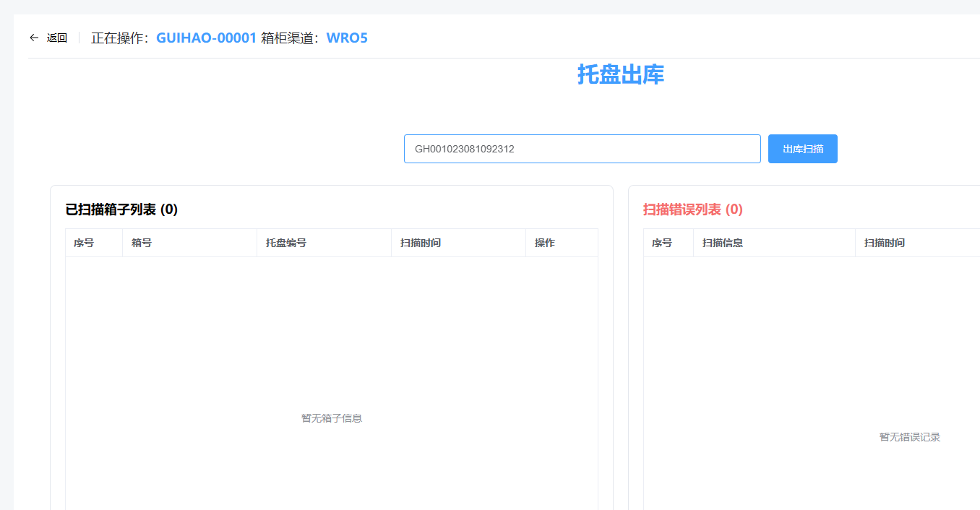Select the 已扫描箱子列表 (0) heading

tap(121, 209)
